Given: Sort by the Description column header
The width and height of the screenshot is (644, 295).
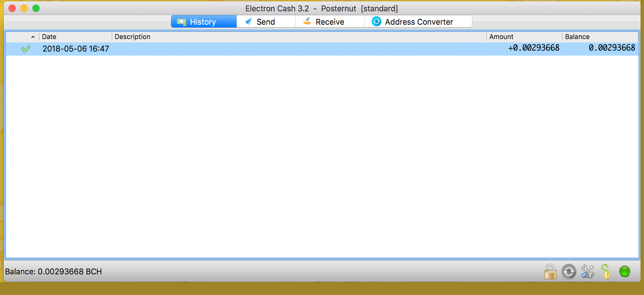Looking at the screenshot, I should click(299, 37).
